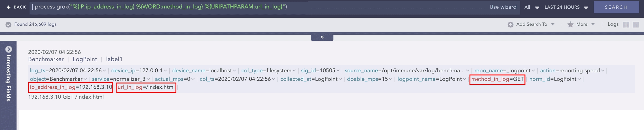
Task: Click the Back arrow icon
Action: click(9, 7)
